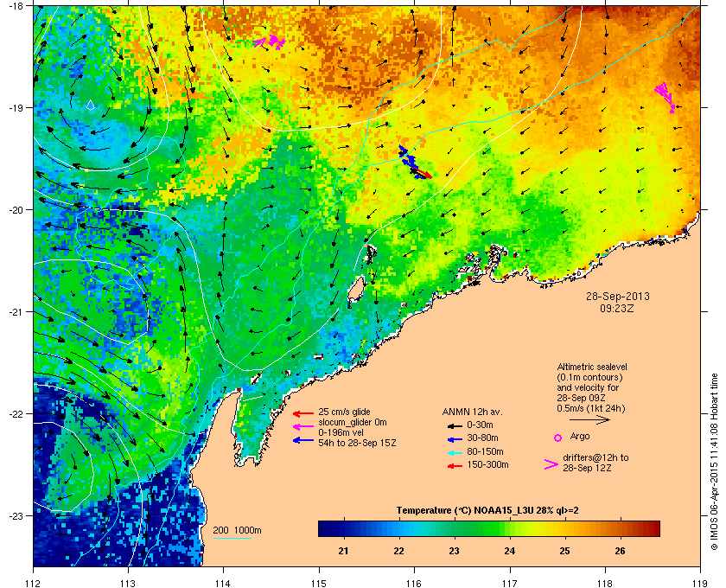
Task: Click the drifters@12h to legend label
Action: coord(595,457)
